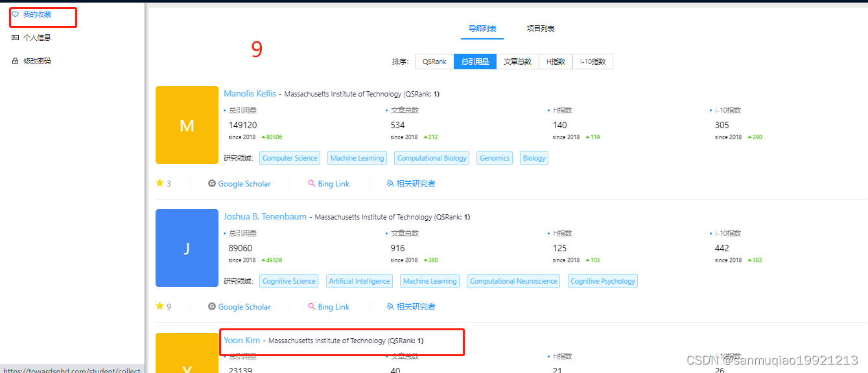Click article count 916
Screen dimensions: 868x373
(397, 248)
